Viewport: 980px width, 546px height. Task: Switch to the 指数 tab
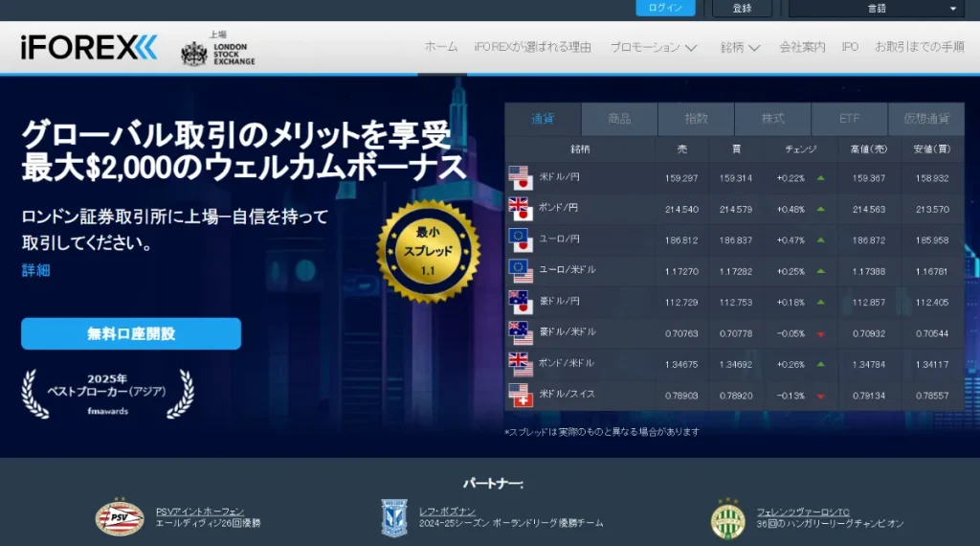[697, 119]
